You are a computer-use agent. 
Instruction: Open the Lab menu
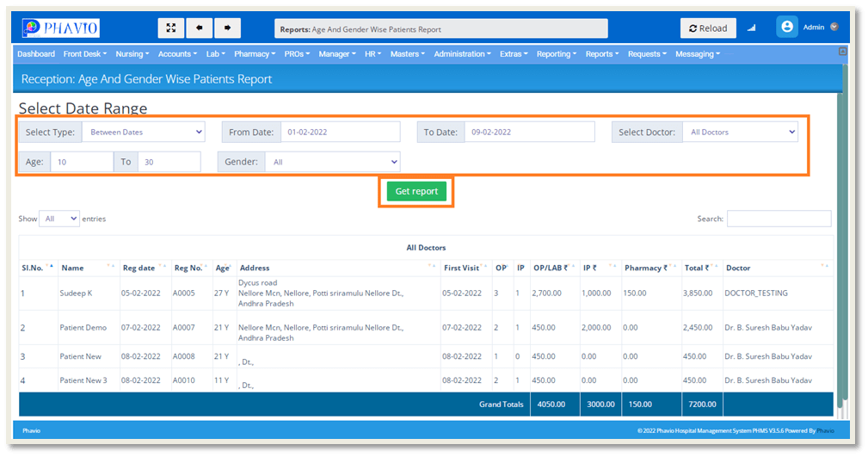pos(216,53)
